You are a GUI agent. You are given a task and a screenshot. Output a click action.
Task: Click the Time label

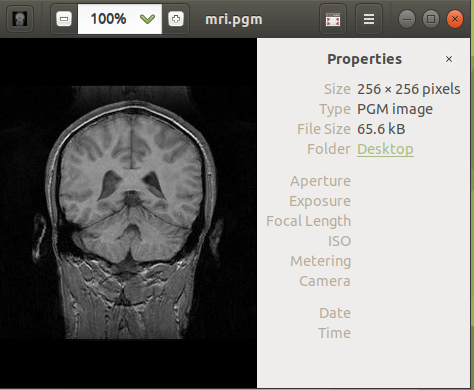click(x=334, y=333)
